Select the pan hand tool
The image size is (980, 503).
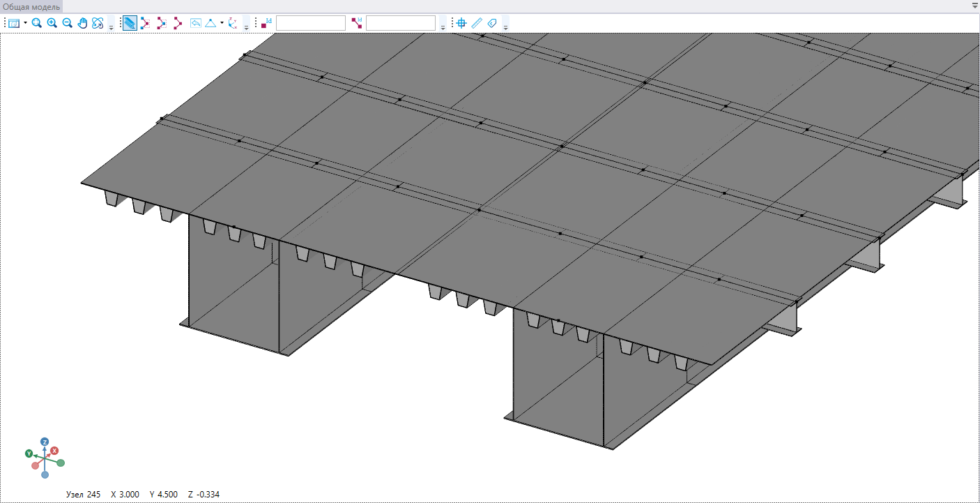click(83, 23)
